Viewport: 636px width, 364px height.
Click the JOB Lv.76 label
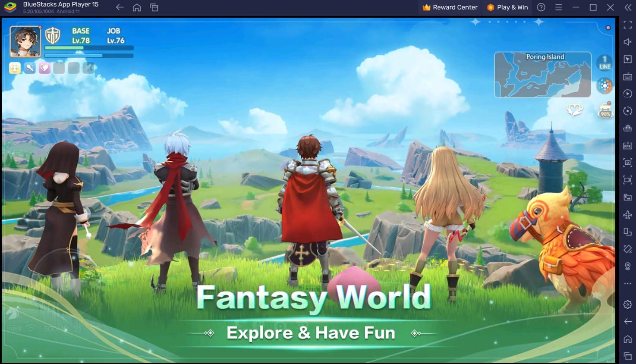pyautogui.click(x=115, y=36)
